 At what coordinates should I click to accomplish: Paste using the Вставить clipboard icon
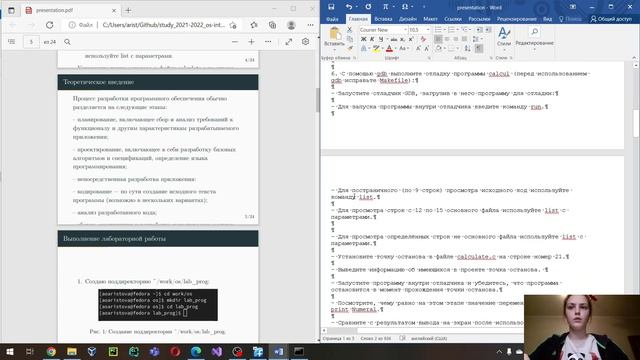tap(334, 35)
